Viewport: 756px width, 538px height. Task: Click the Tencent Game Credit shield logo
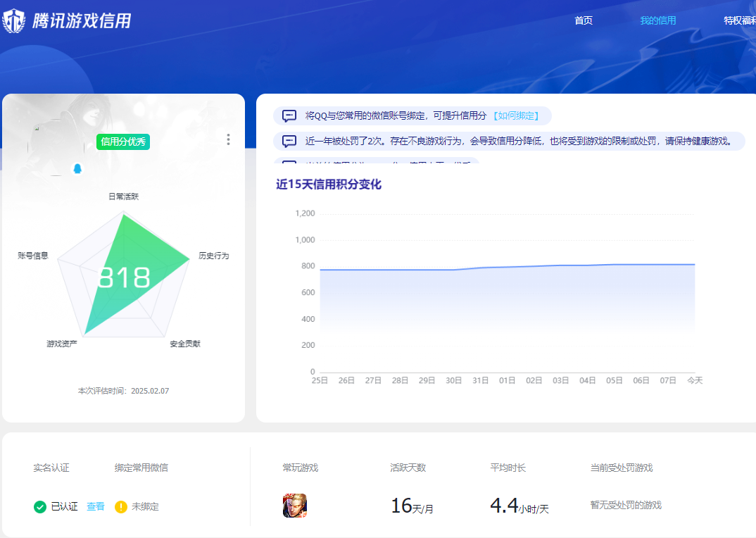[x=14, y=20]
